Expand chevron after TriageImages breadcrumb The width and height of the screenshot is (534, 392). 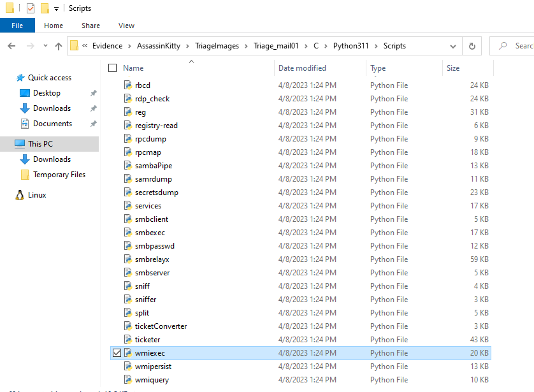246,46
